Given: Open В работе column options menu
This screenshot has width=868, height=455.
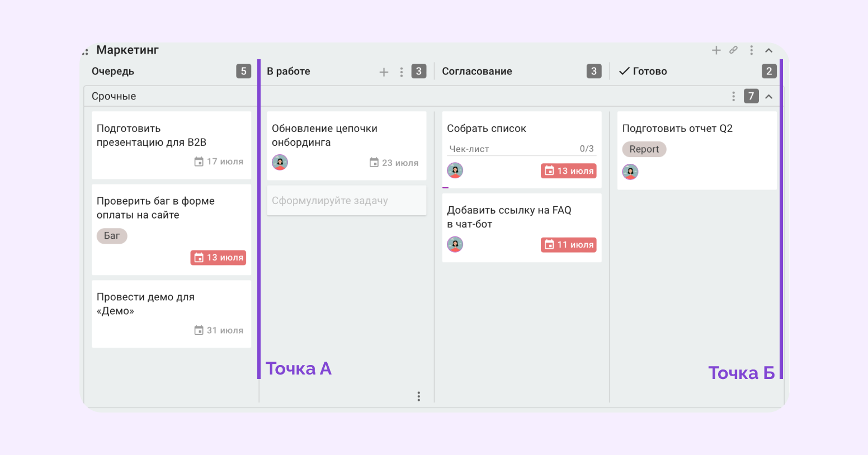Looking at the screenshot, I should [402, 72].
